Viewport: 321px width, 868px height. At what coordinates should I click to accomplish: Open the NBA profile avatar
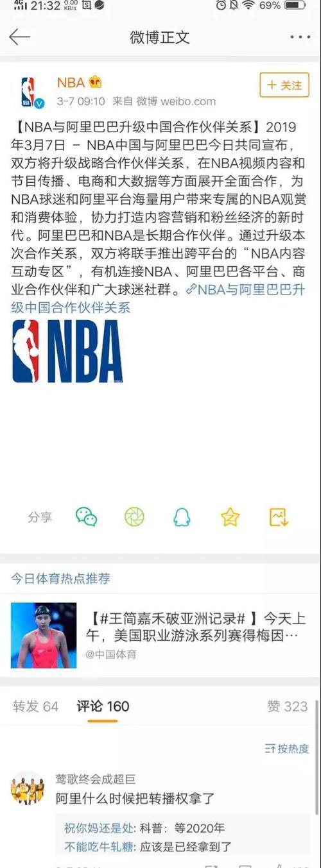(x=29, y=91)
